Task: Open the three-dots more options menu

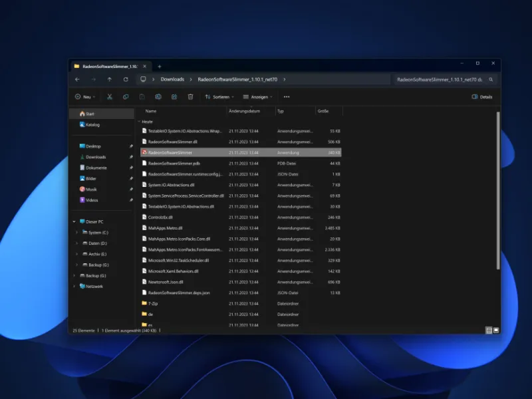Action: pyautogui.click(x=287, y=97)
